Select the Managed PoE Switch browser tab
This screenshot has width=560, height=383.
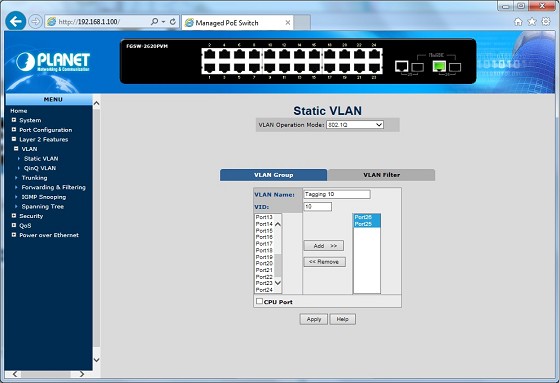(x=237, y=23)
